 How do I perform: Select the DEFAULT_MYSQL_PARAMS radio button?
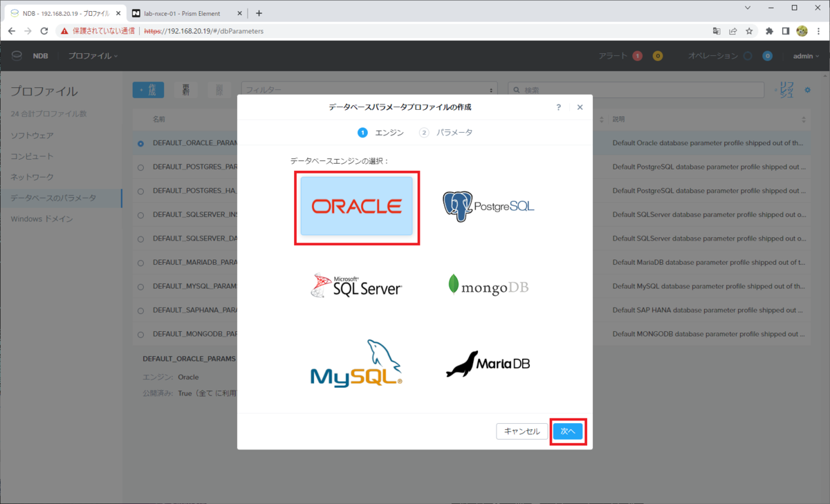point(141,286)
